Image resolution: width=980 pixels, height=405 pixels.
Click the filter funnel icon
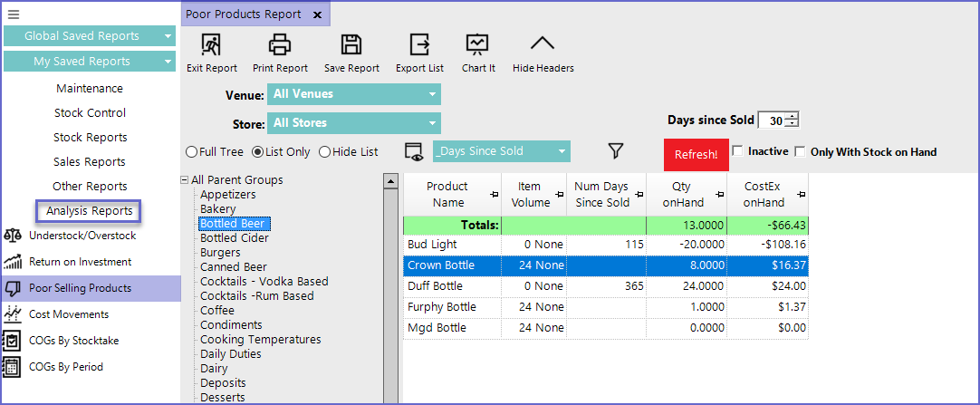(x=616, y=151)
